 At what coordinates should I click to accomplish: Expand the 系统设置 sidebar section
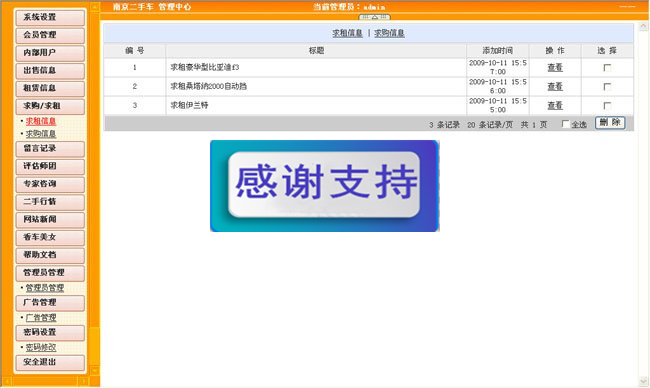pyautogui.click(x=50, y=17)
